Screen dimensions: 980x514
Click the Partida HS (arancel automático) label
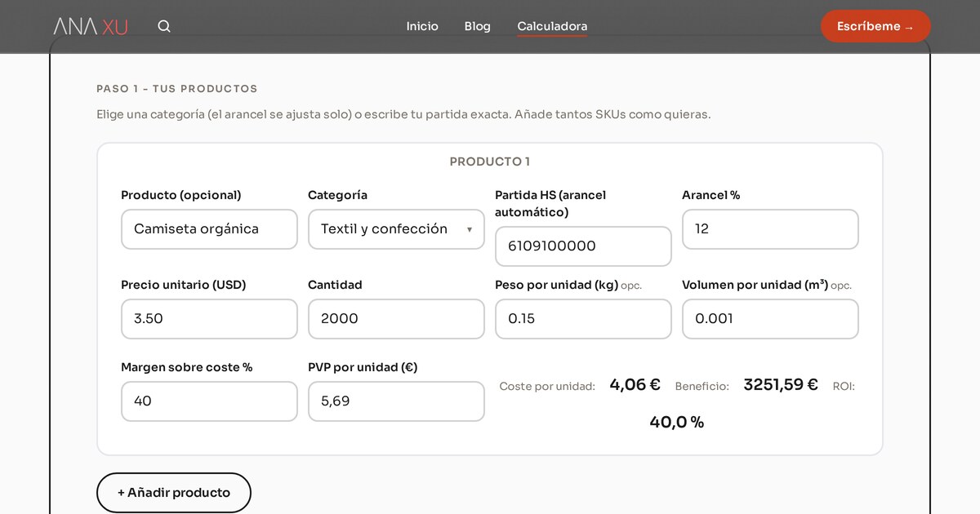(x=550, y=204)
